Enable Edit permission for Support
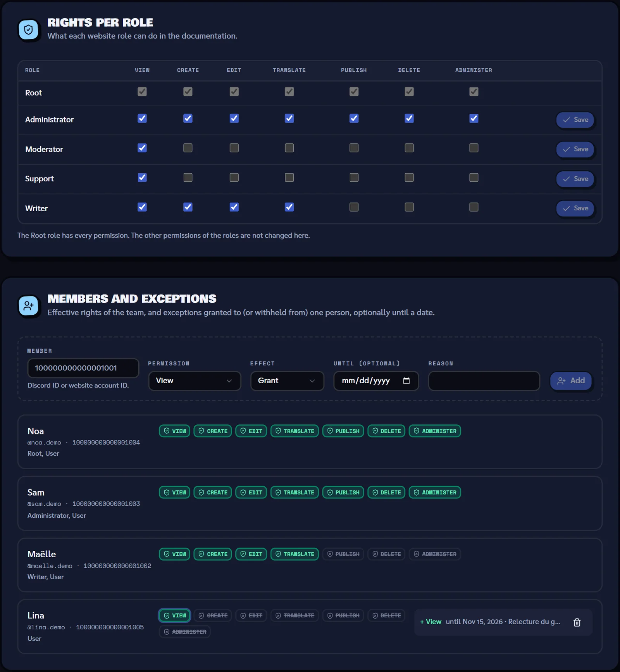The image size is (620, 672). [234, 177]
